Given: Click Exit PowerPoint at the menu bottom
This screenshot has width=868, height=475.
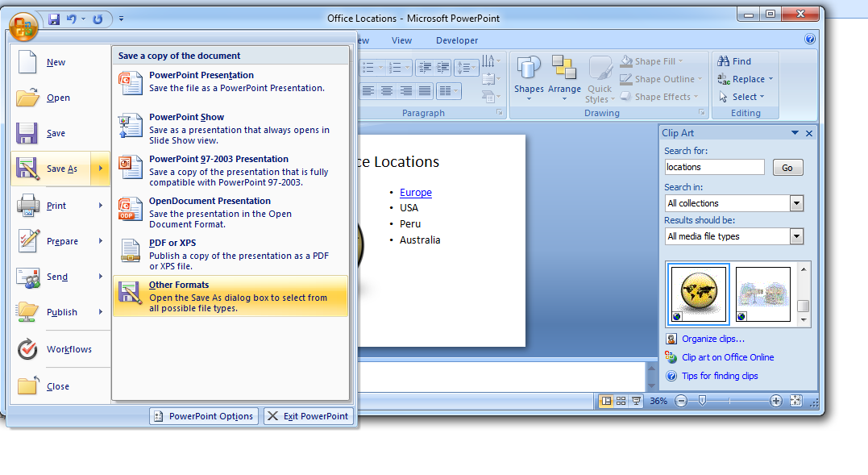Looking at the screenshot, I should pos(309,415).
